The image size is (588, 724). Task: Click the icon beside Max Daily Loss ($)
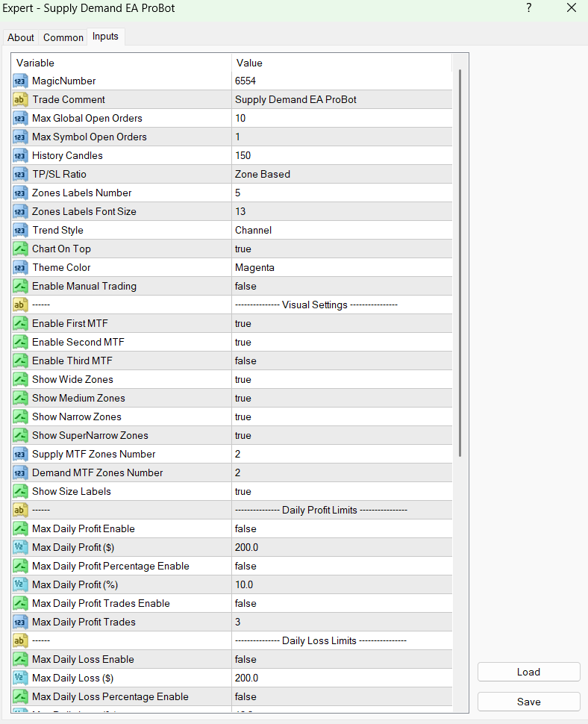click(x=20, y=678)
